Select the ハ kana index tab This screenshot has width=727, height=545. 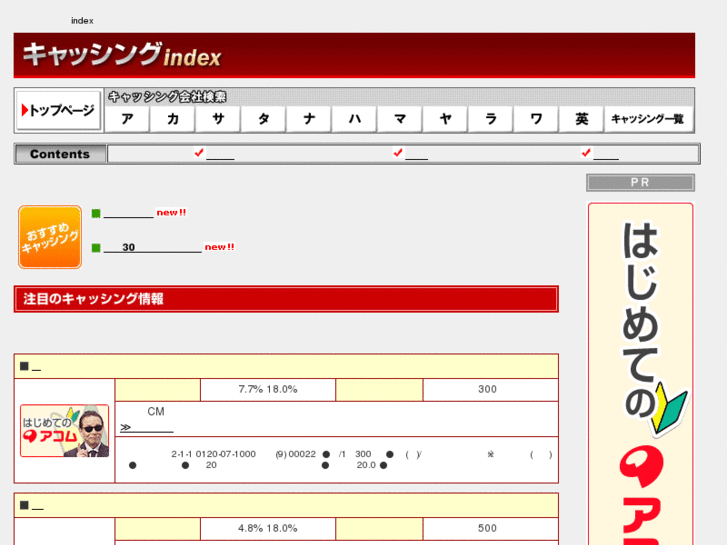tap(354, 119)
